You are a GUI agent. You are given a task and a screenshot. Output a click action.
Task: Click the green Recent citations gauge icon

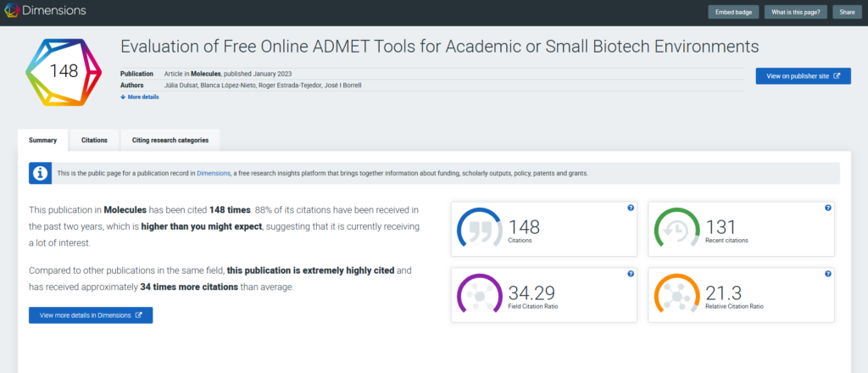pyautogui.click(x=678, y=229)
